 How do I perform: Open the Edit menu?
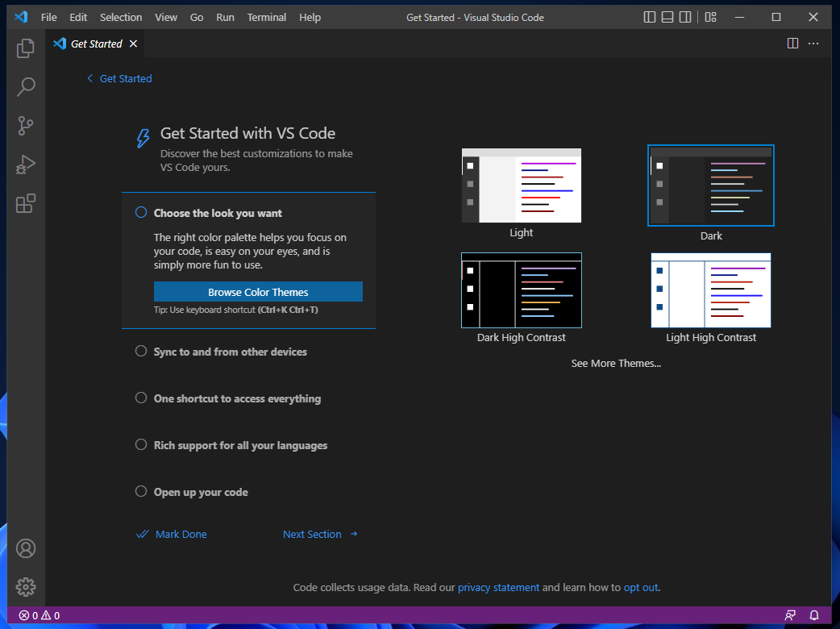[78, 17]
